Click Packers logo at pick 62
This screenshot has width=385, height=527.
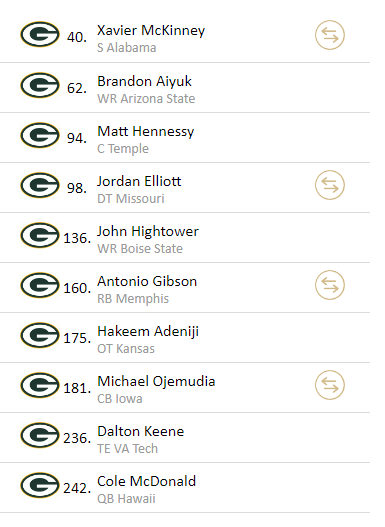coord(40,85)
